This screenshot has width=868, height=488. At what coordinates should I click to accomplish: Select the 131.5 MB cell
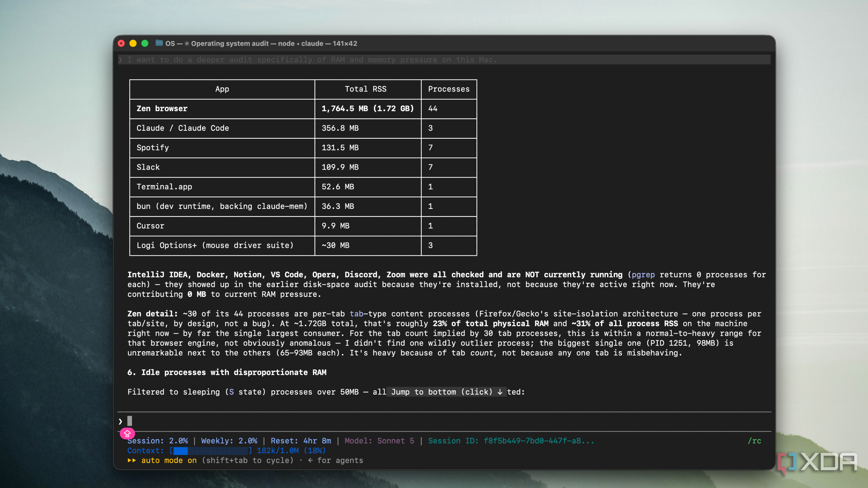point(368,148)
